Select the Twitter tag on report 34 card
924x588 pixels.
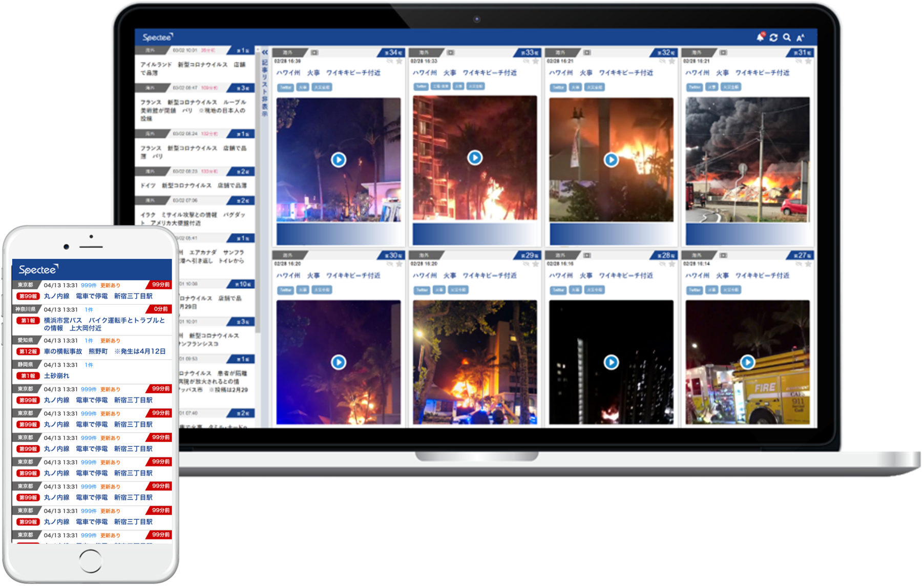tap(285, 88)
